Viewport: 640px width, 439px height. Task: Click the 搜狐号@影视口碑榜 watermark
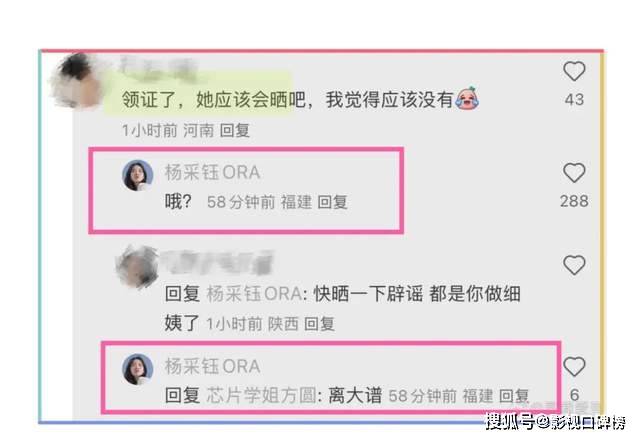[555, 421]
